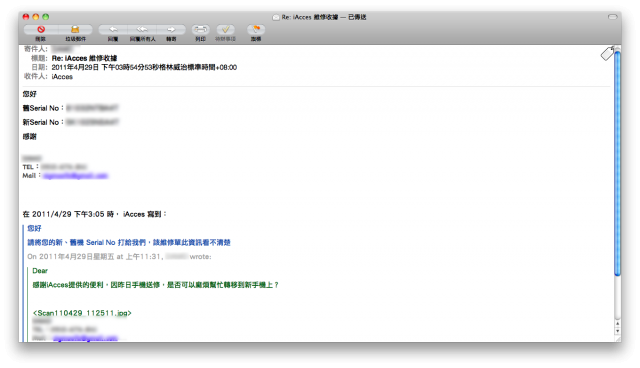The image size is (640, 368).
Task: Reply to all with the double arrow
Action: click(x=142, y=29)
